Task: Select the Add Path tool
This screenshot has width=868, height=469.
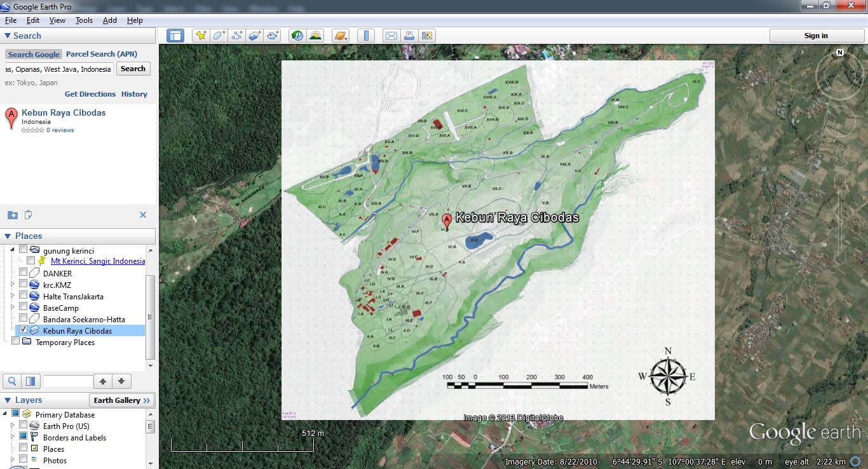Action: [x=236, y=36]
